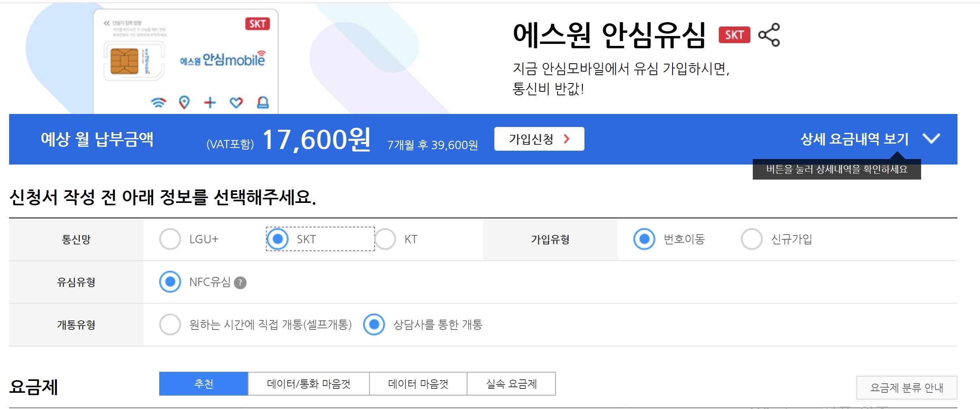The width and height of the screenshot is (980, 409).
Task: Click the NFC유심 help question mark icon
Action: (240, 283)
